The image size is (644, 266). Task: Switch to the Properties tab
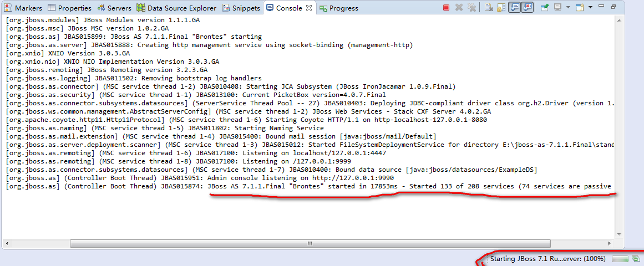click(x=69, y=8)
